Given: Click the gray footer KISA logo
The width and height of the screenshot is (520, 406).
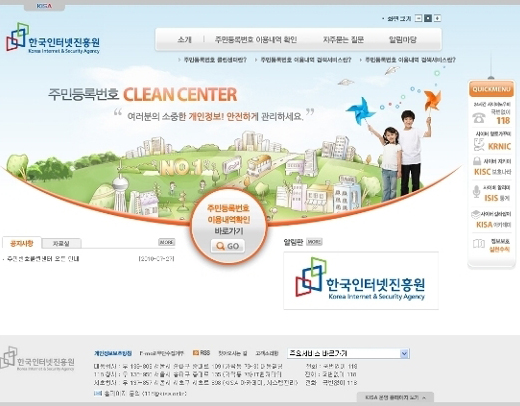Looking at the screenshot, I should coord(37,359).
